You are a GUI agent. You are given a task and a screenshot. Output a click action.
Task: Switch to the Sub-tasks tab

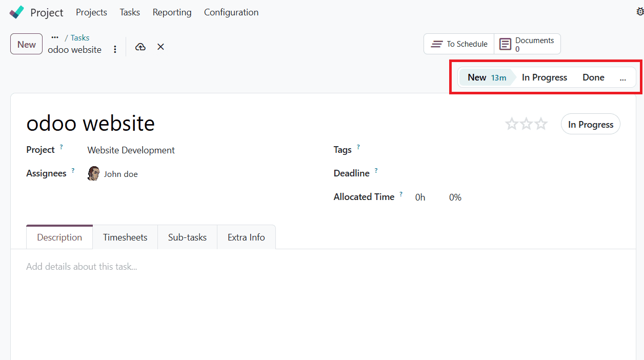pyautogui.click(x=187, y=237)
